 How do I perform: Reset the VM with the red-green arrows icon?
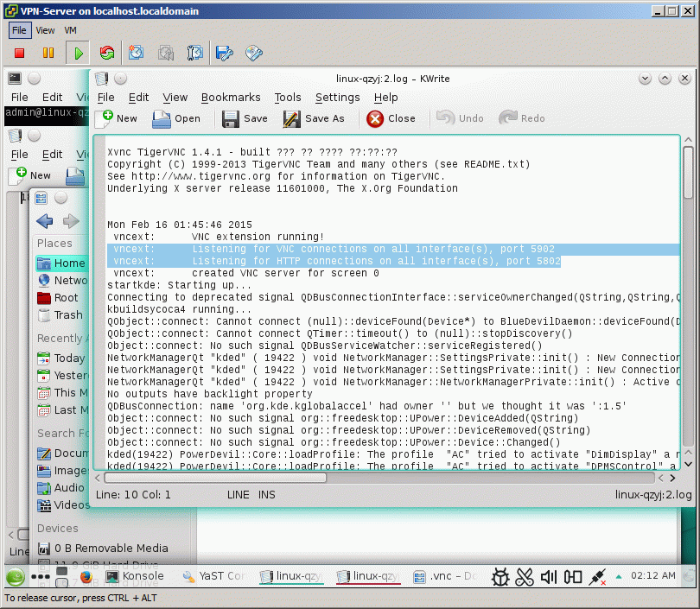coord(107,53)
